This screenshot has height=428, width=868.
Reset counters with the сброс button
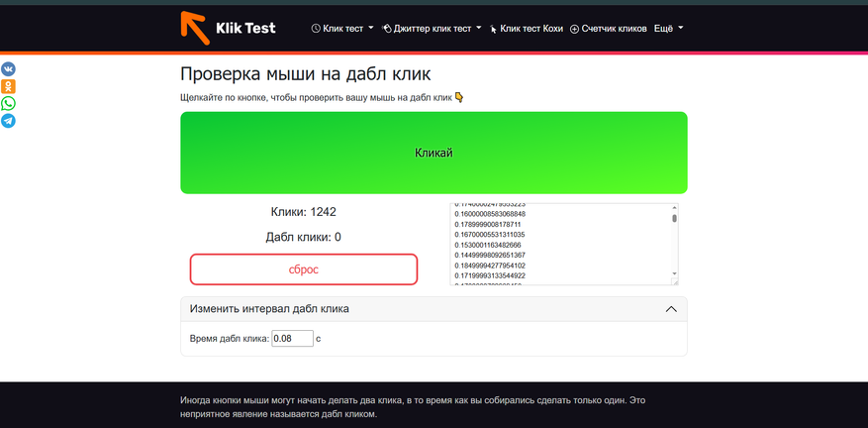tap(304, 269)
